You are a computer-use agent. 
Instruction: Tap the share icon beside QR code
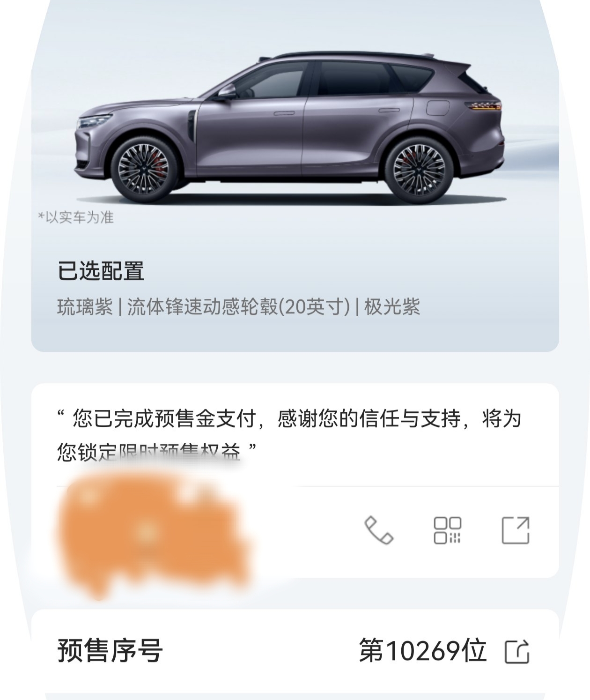pyautogui.click(x=515, y=530)
